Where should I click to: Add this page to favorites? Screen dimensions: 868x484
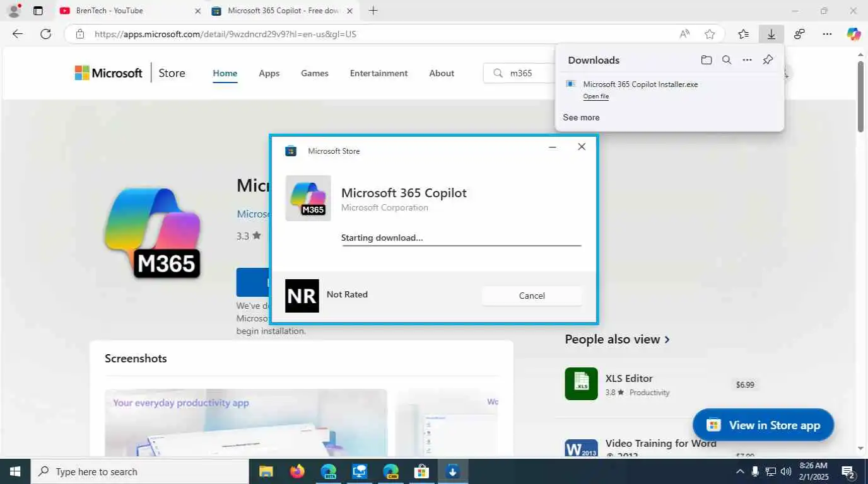pyautogui.click(x=710, y=34)
